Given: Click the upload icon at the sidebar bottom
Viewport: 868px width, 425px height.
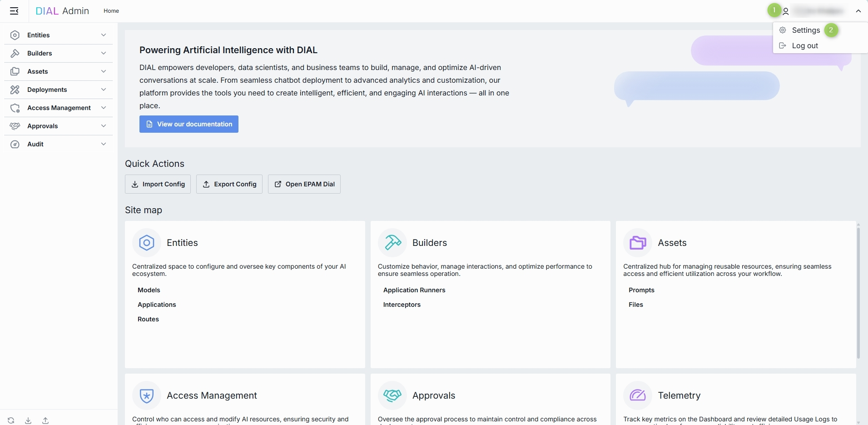Looking at the screenshot, I should [45, 420].
